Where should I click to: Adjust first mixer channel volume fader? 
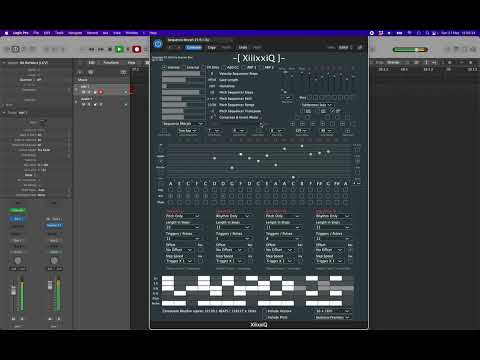point(14,290)
